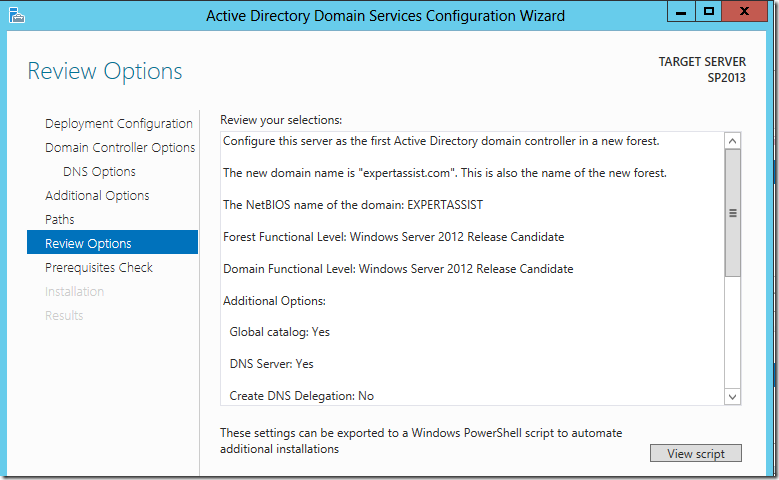This screenshot has height=480, width=779.
Task: Open the Domain Controller Options page
Action: coord(120,148)
